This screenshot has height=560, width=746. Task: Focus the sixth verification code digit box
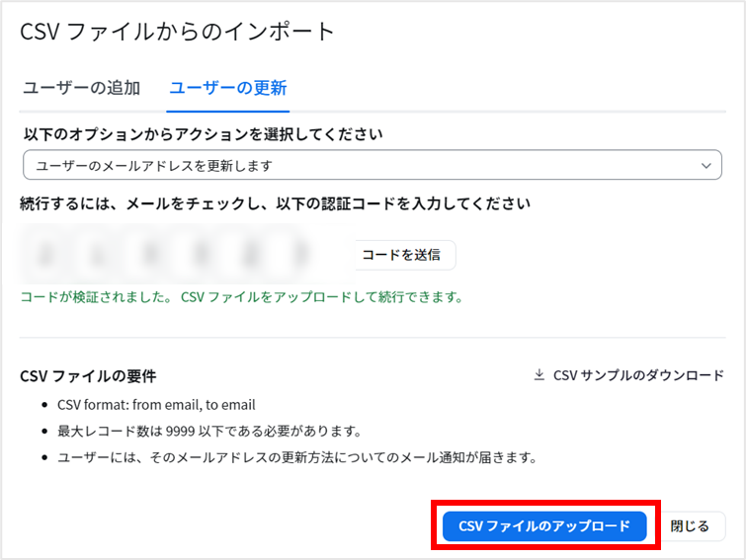click(x=302, y=254)
